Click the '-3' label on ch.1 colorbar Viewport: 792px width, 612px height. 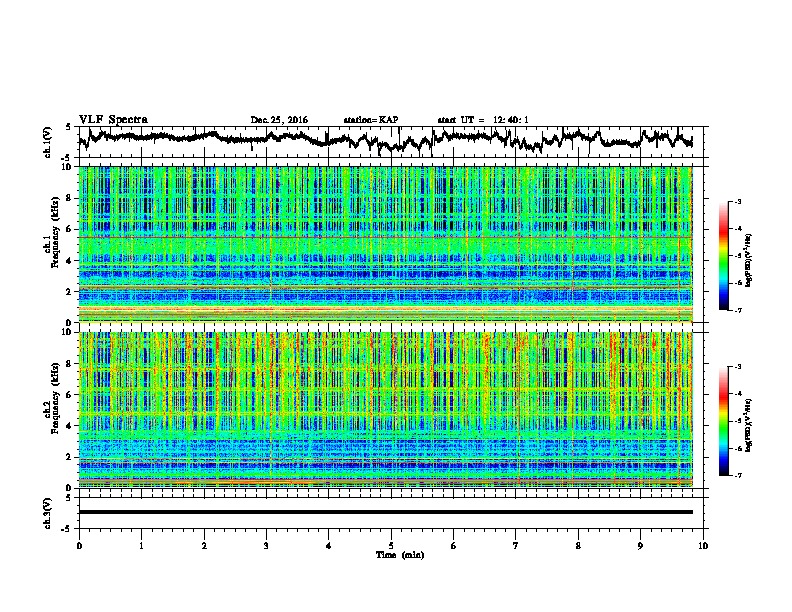[738, 202]
